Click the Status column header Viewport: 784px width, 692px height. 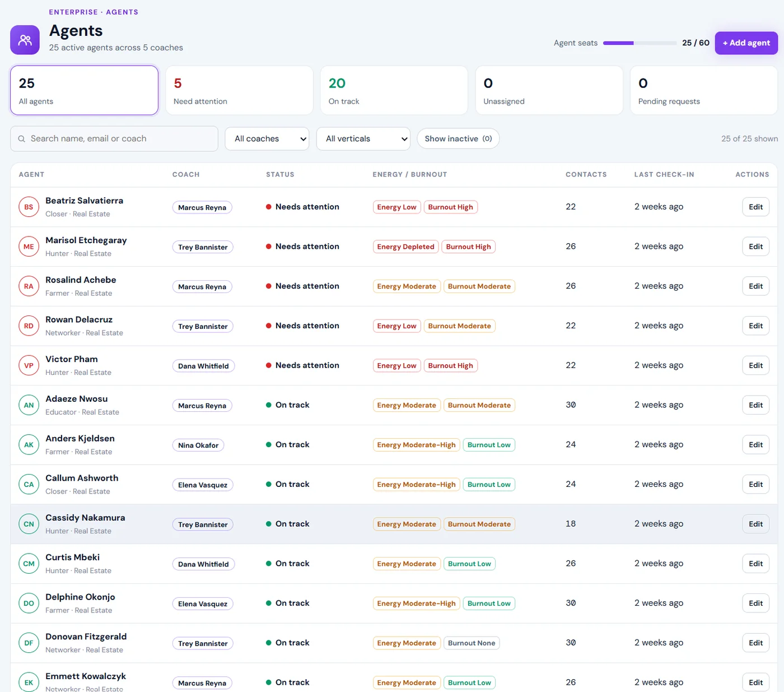(280, 175)
